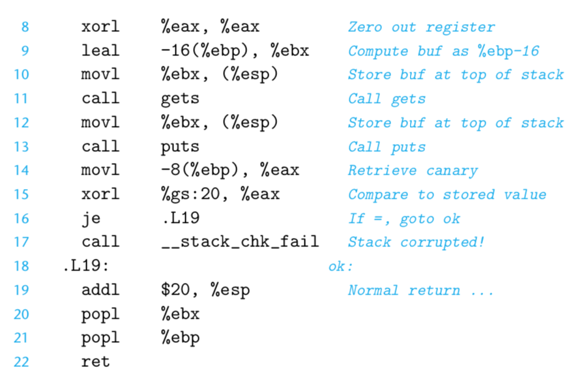Viewport: 588px width, 382px height.
Task: Click the ret instruction on line 22
Action: click(x=96, y=362)
